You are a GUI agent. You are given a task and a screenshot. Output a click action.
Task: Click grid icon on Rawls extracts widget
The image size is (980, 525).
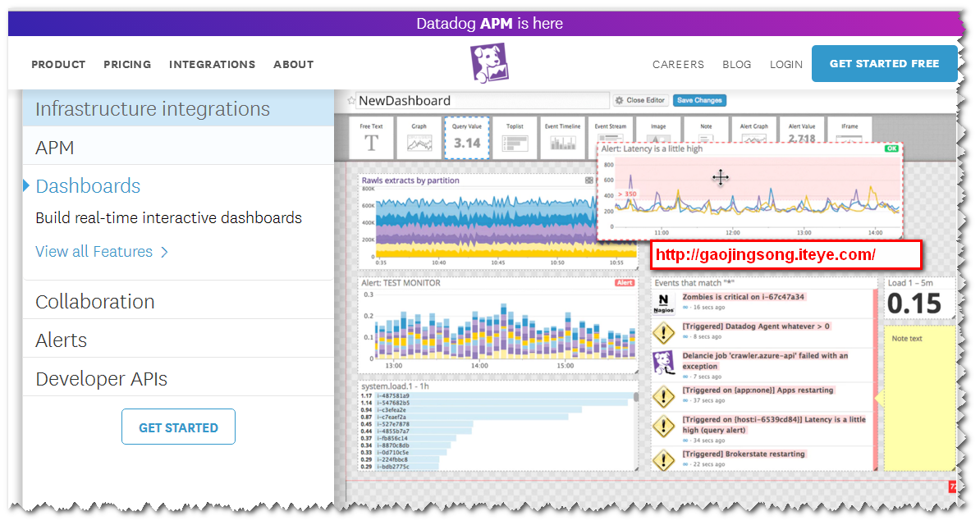pyautogui.click(x=588, y=180)
